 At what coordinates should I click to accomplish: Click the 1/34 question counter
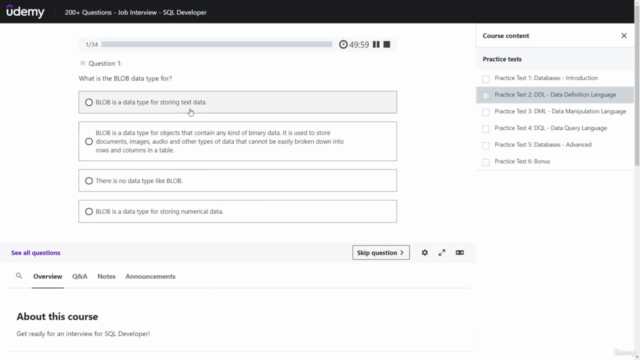pos(91,44)
